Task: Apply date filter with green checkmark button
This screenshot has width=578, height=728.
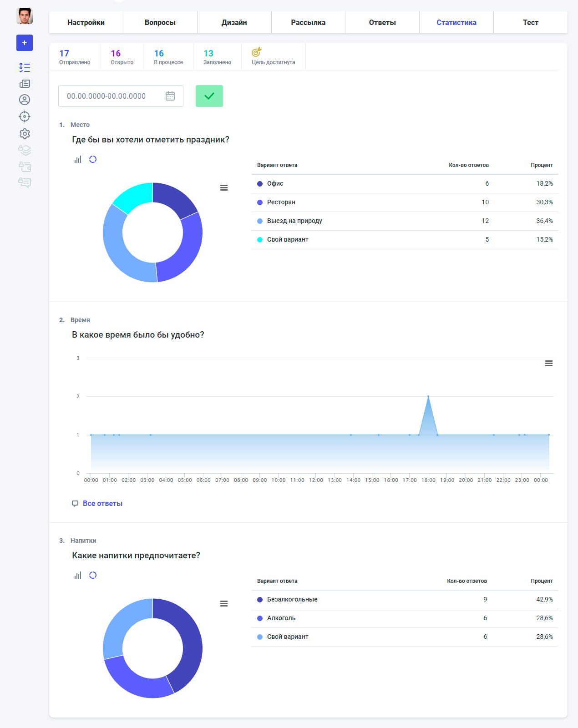Action: click(209, 96)
